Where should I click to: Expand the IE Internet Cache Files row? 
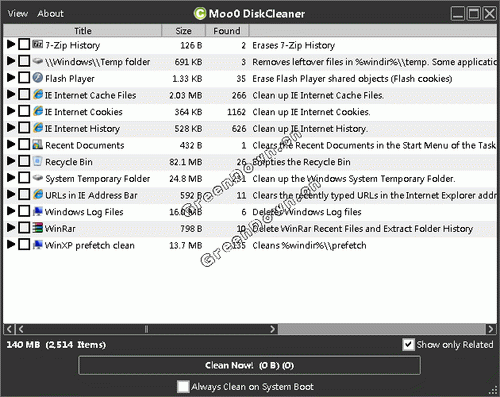pyautogui.click(x=11, y=94)
